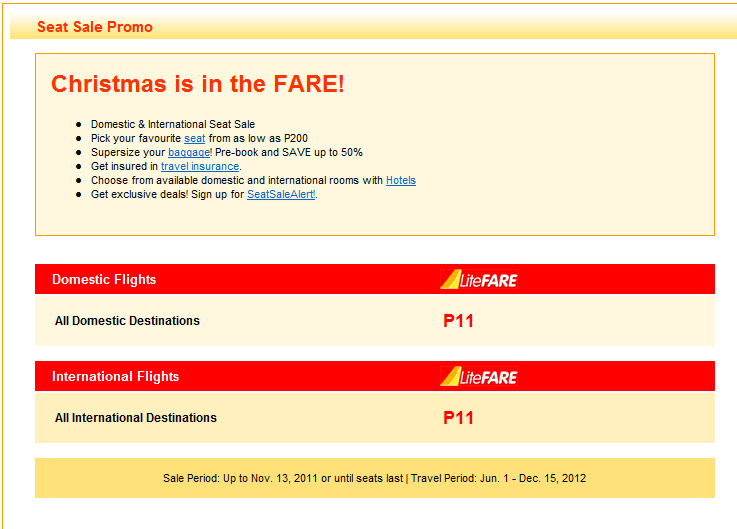This screenshot has height=529, width=737.
Task: Follow the 'travel insurance' link
Action: 200,166
